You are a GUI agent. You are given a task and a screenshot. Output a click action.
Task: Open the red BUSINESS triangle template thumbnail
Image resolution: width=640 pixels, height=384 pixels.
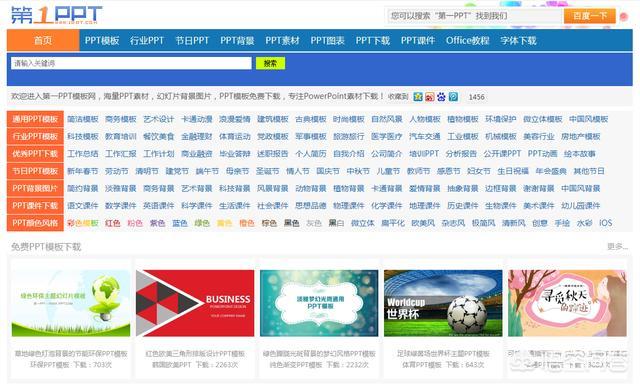[x=195, y=303]
